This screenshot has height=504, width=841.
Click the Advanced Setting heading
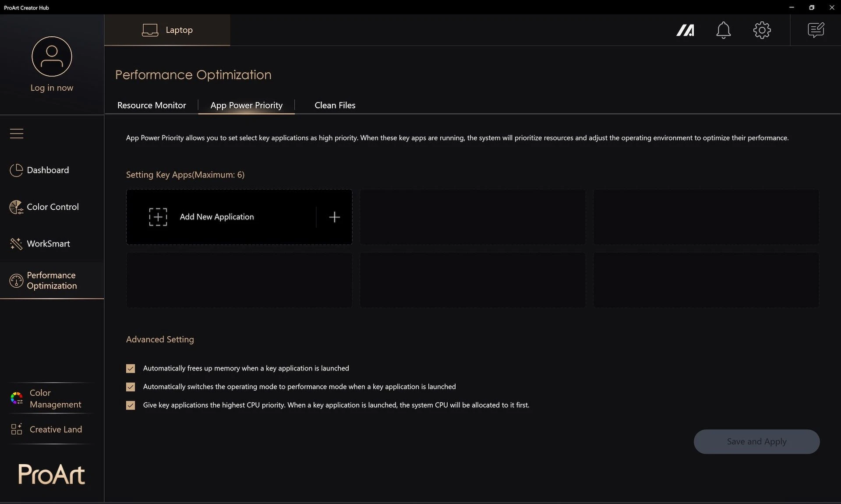[x=160, y=339]
